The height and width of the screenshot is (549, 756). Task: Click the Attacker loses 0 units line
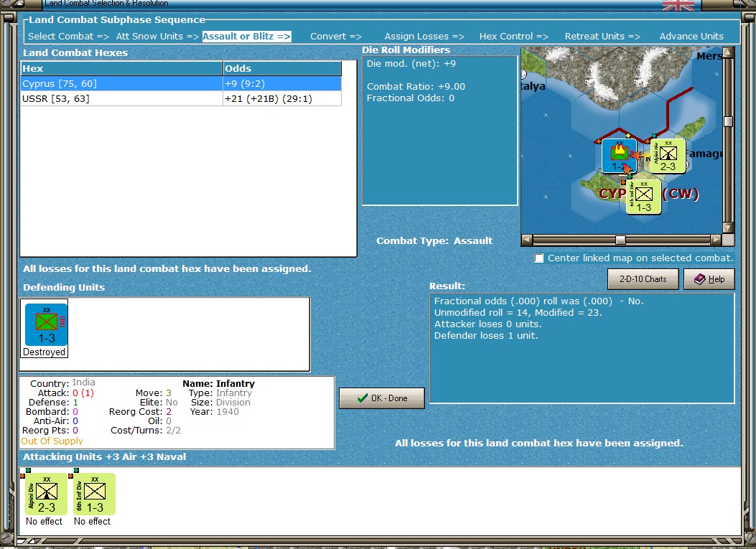click(x=488, y=324)
